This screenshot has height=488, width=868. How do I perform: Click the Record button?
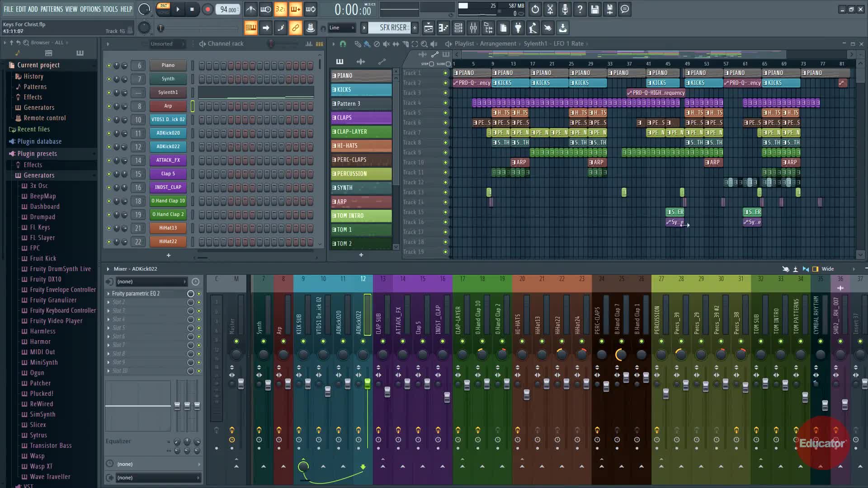(x=208, y=9)
